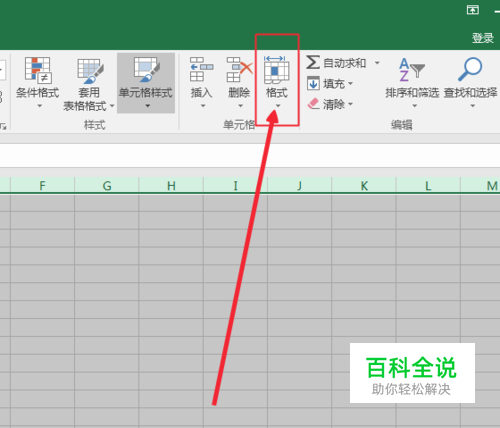Expand the 条件格式 dropdown arrow

pyautogui.click(x=40, y=106)
